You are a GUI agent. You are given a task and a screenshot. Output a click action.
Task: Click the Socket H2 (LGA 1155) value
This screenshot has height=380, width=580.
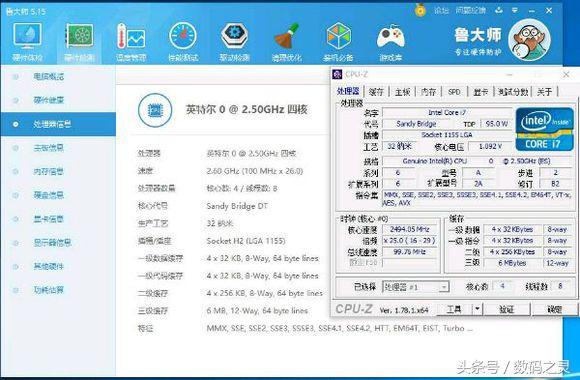(x=246, y=241)
